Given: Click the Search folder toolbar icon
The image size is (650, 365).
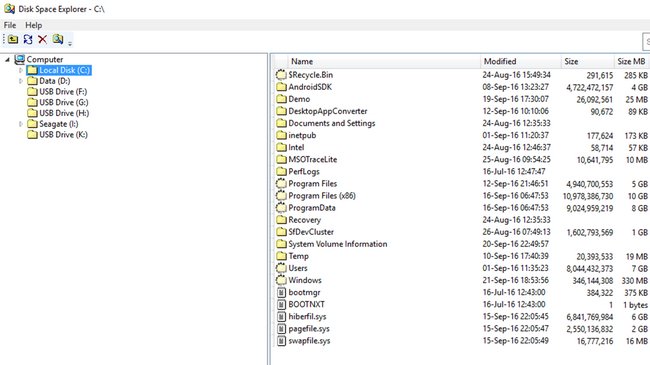Looking at the screenshot, I should [58, 39].
